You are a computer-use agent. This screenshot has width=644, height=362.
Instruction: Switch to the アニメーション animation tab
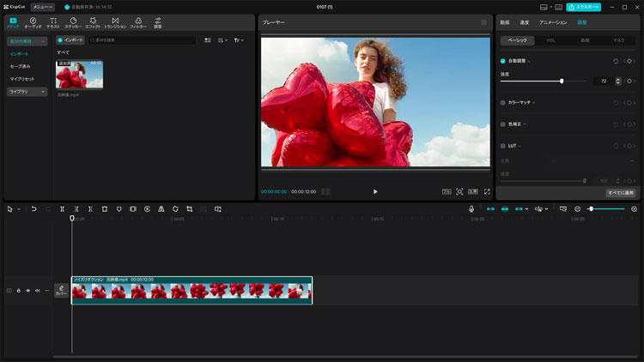click(x=552, y=21)
